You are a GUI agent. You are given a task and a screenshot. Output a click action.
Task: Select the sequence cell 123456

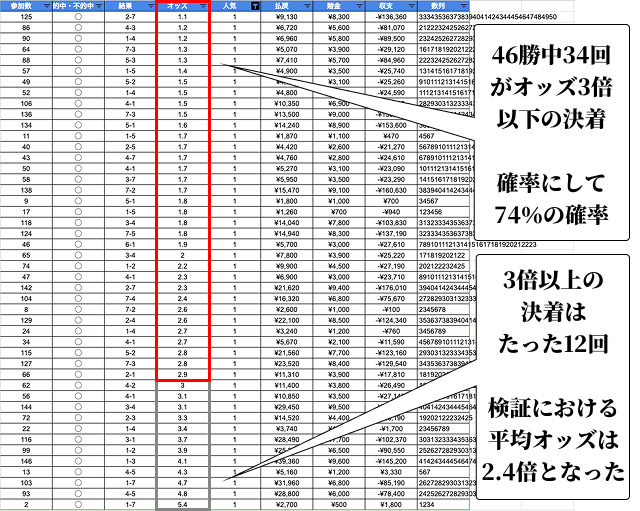tap(430, 212)
